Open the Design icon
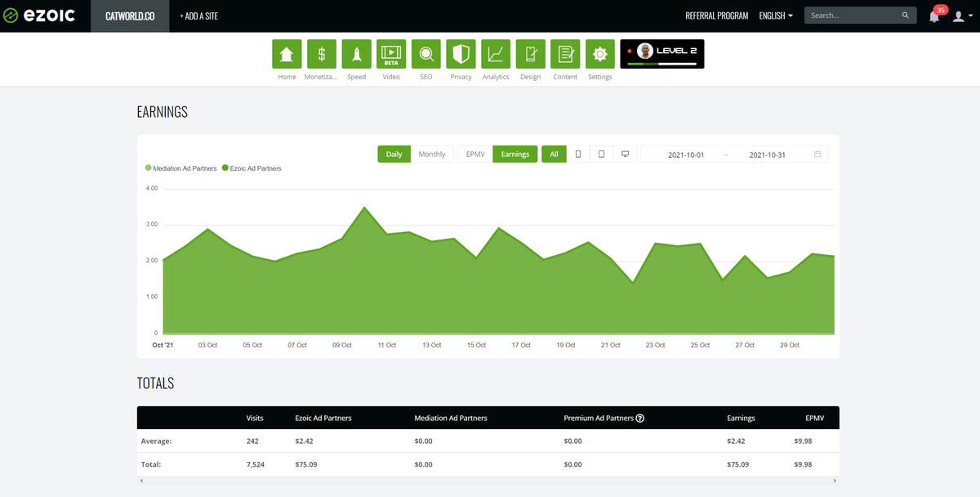Viewport: 980px width, 497px height. [531, 54]
